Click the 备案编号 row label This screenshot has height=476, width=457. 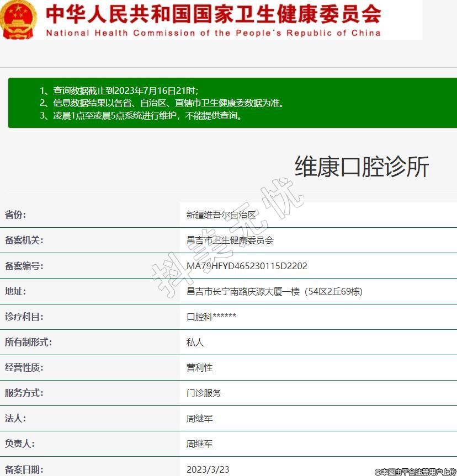(24, 266)
